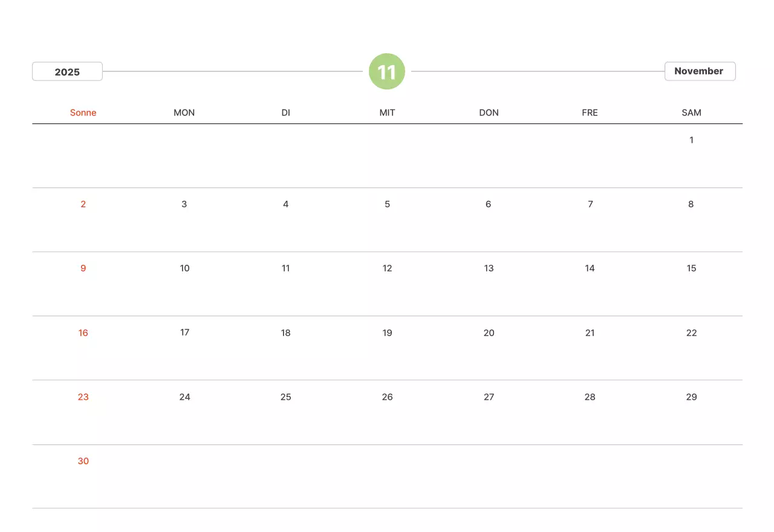
Task: Pick Monday the 24th
Action: [184, 397]
